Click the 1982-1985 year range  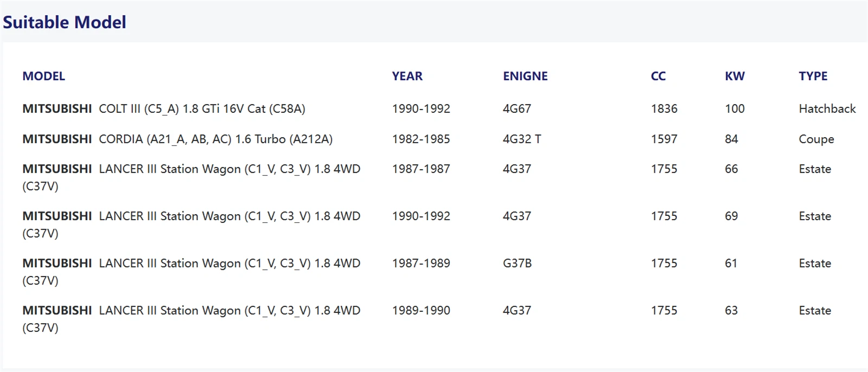click(421, 139)
